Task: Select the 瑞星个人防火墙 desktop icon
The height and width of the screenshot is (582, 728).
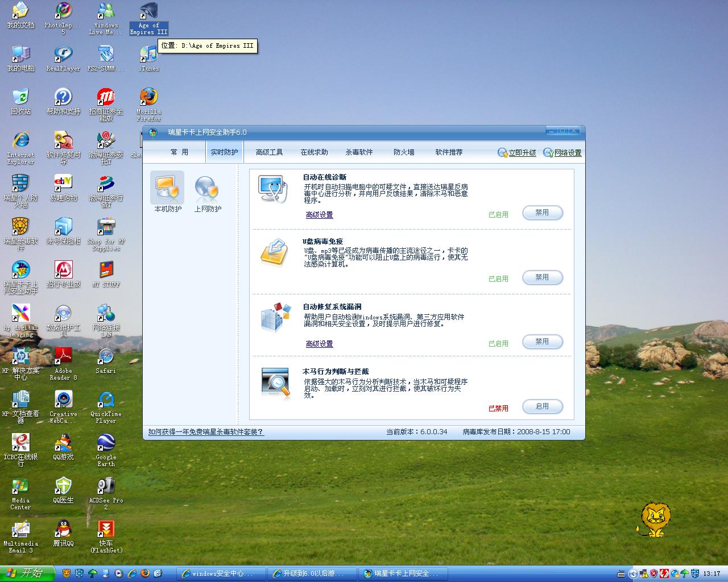Action: 20,191
